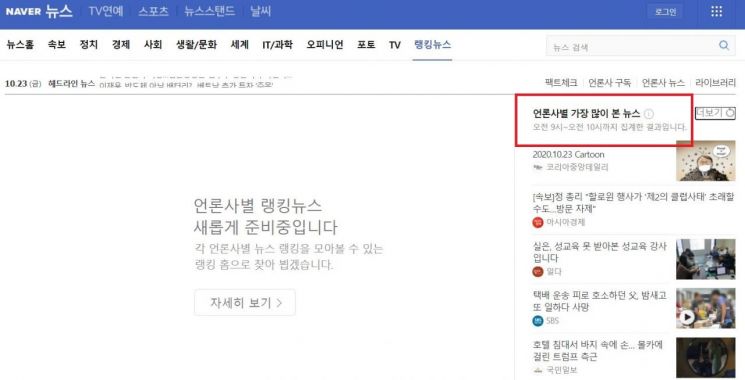Click the Cartoon article thumbnail
Image resolution: width=745 pixels, height=380 pixels.
tap(706, 161)
